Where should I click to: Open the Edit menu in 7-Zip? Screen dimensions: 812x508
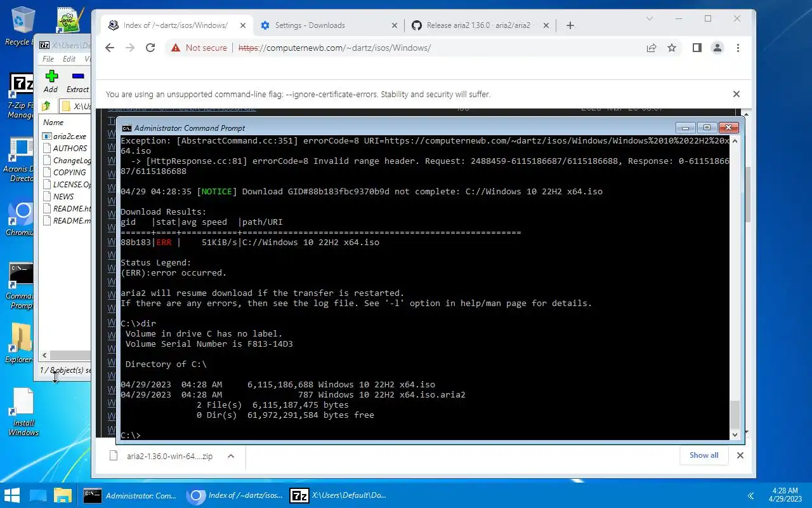(x=69, y=59)
